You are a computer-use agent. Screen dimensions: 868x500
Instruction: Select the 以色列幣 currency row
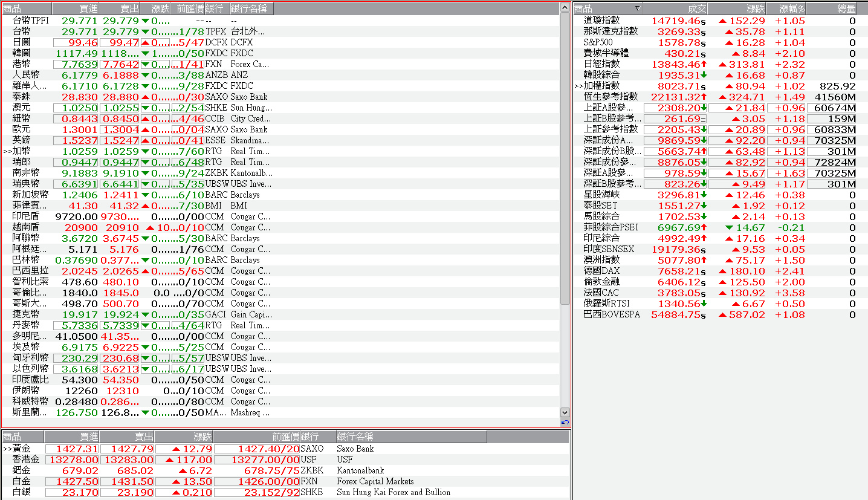click(x=281, y=369)
